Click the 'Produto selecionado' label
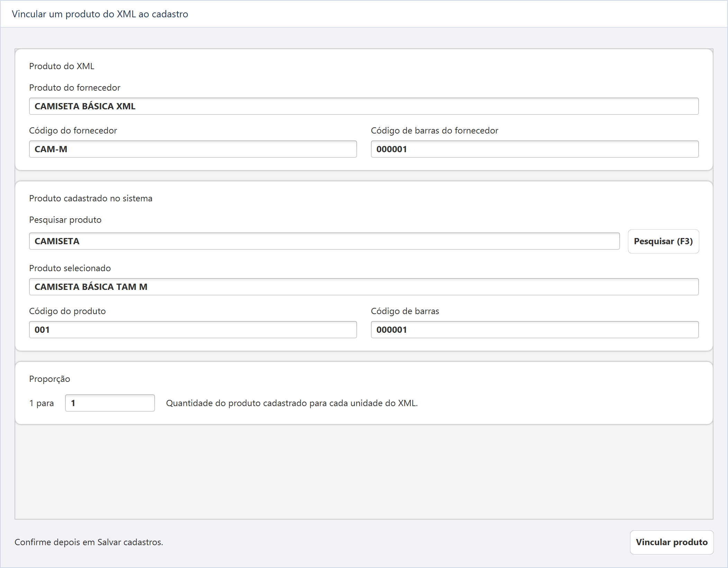Screen dimensions: 728x568 (70, 268)
